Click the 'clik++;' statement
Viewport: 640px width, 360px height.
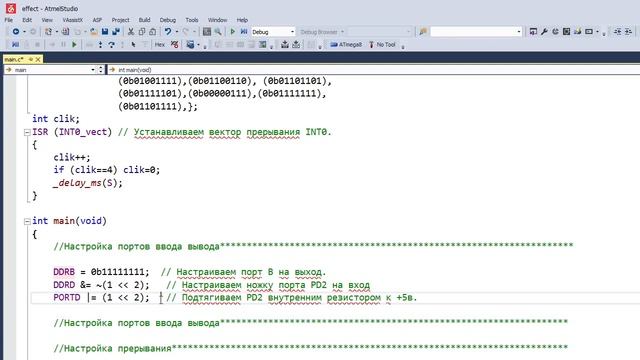pos(72,157)
